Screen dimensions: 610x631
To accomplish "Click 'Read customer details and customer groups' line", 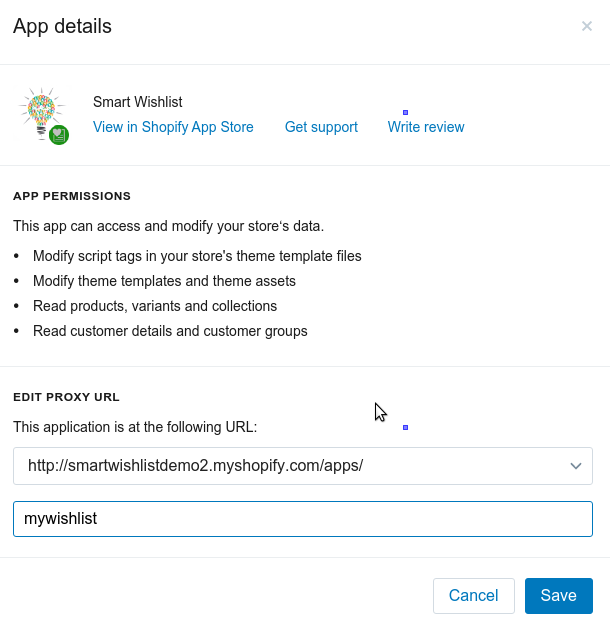I will pyautogui.click(x=170, y=331).
